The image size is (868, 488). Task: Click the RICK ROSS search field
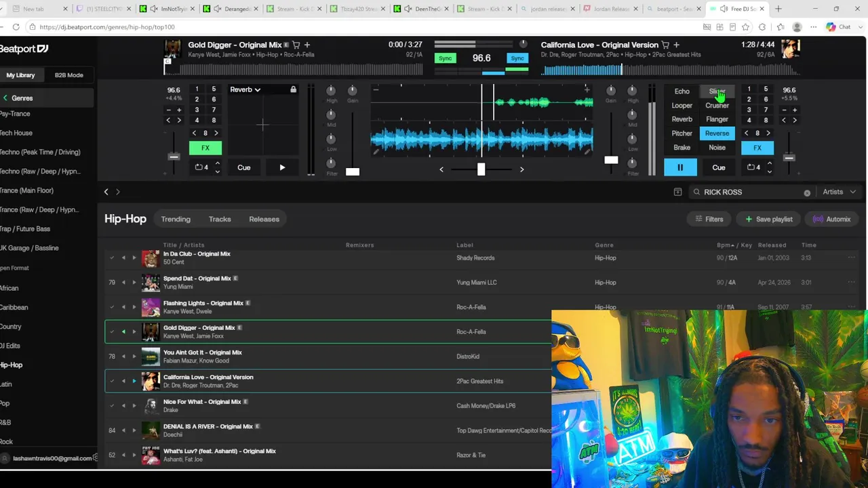tap(751, 192)
